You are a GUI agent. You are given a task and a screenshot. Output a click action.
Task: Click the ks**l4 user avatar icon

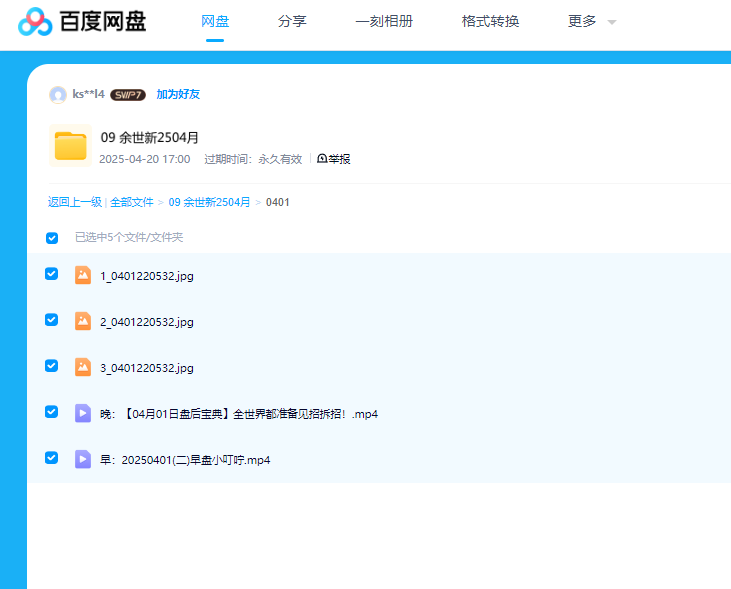[x=58, y=95]
